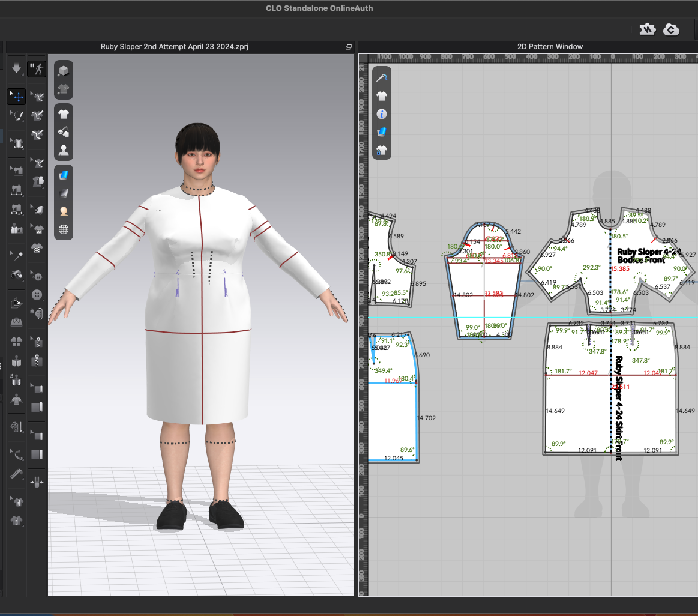Screen dimensions: 698x616
Task: Click the tape measure tool icon
Action: click(x=17, y=474)
